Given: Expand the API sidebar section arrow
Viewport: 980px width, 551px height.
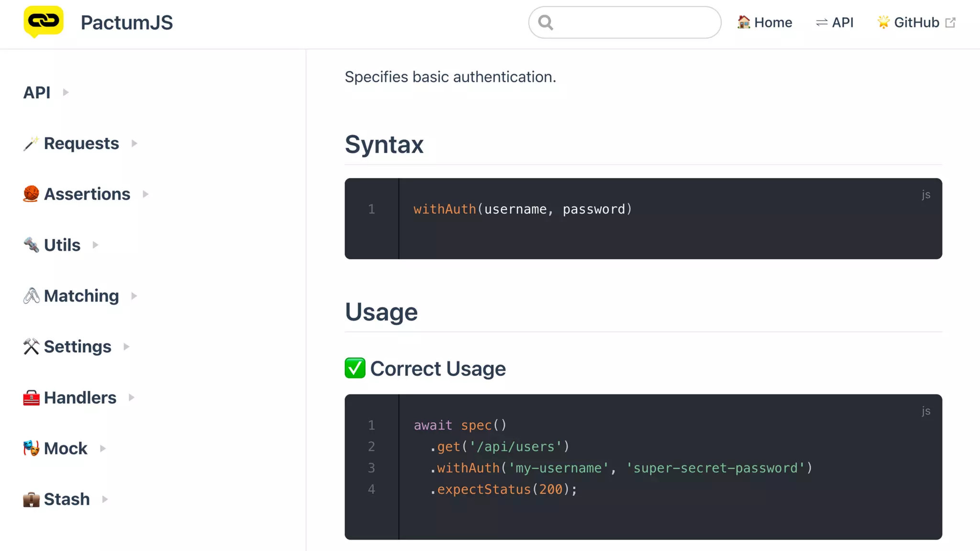Looking at the screenshot, I should coord(66,92).
